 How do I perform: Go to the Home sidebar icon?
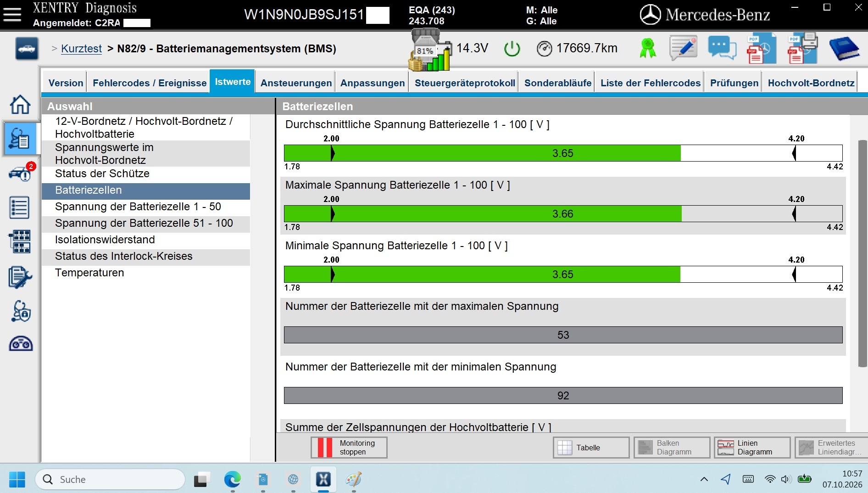(20, 105)
